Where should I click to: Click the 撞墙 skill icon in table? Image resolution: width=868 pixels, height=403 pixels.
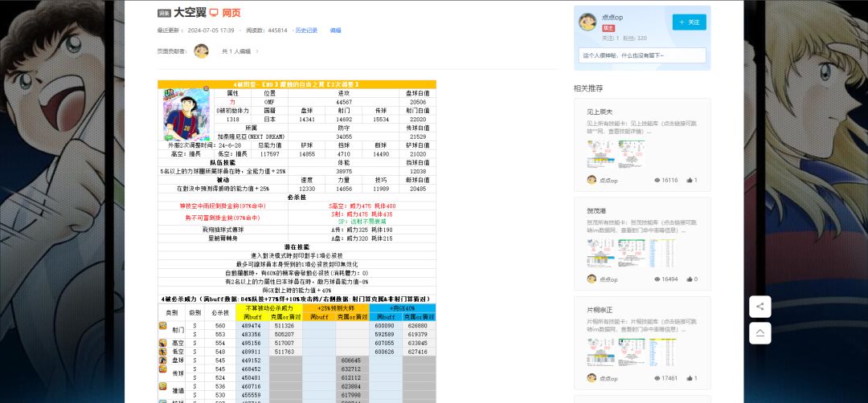click(x=162, y=386)
